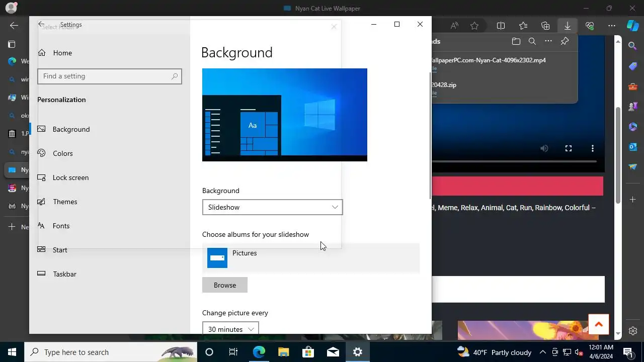
Task: Click the scroll-to-top arrow button on webpage
Action: click(599, 325)
